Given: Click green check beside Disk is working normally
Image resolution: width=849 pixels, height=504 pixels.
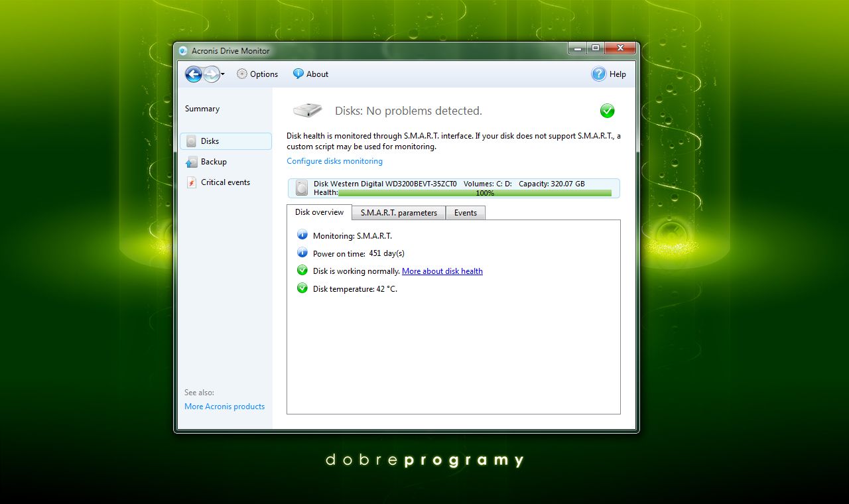Looking at the screenshot, I should [x=302, y=271].
